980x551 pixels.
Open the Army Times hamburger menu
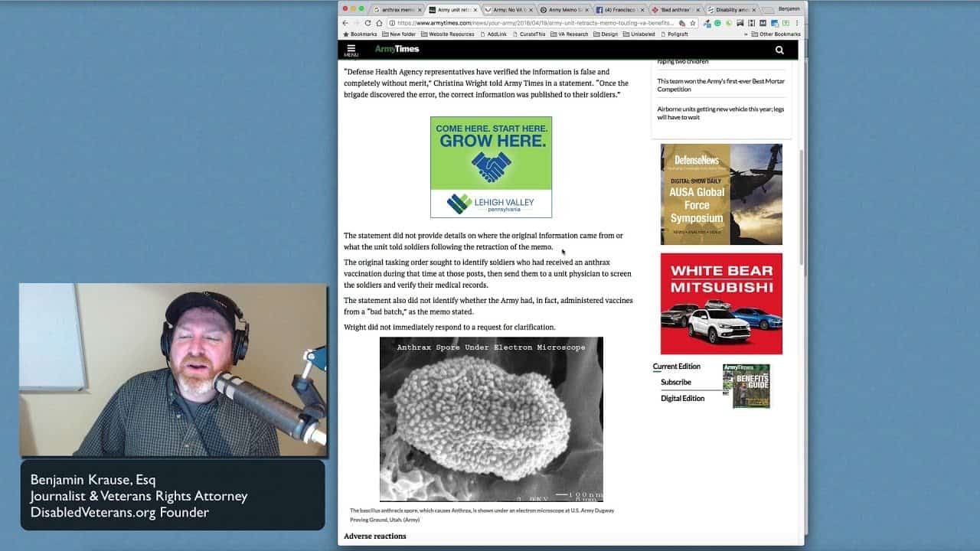tap(351, 50)
